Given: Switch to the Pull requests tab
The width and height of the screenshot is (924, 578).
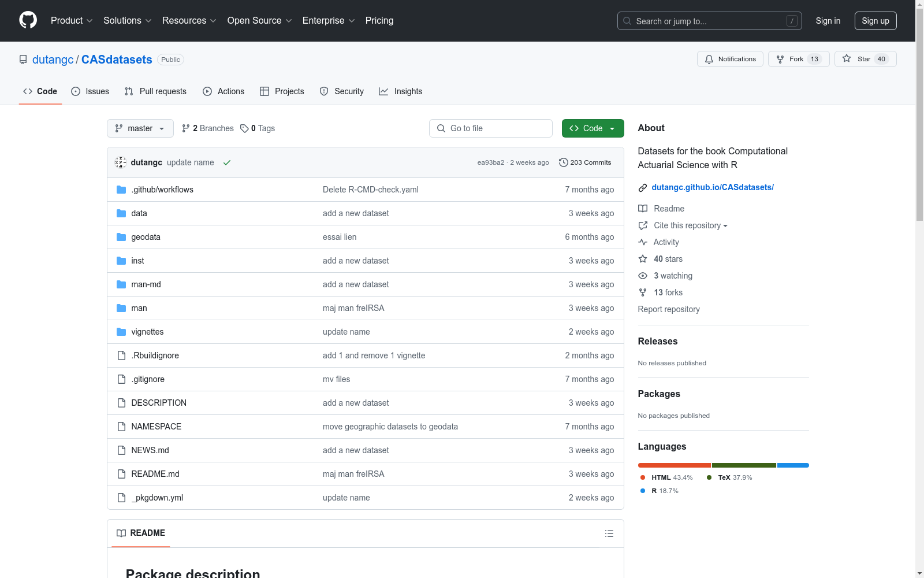Looking at the screenshot, I should [x=155, y=91].
